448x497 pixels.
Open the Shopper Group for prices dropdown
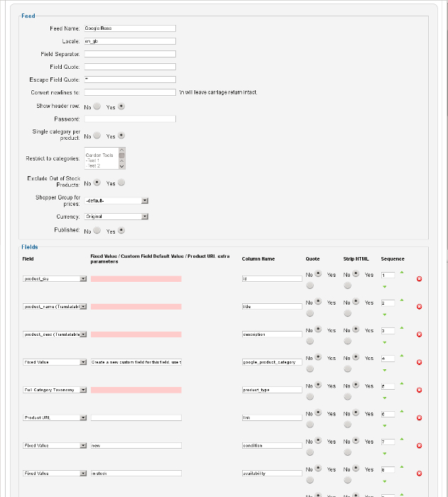pyautogui.click(x=116, y=201)
